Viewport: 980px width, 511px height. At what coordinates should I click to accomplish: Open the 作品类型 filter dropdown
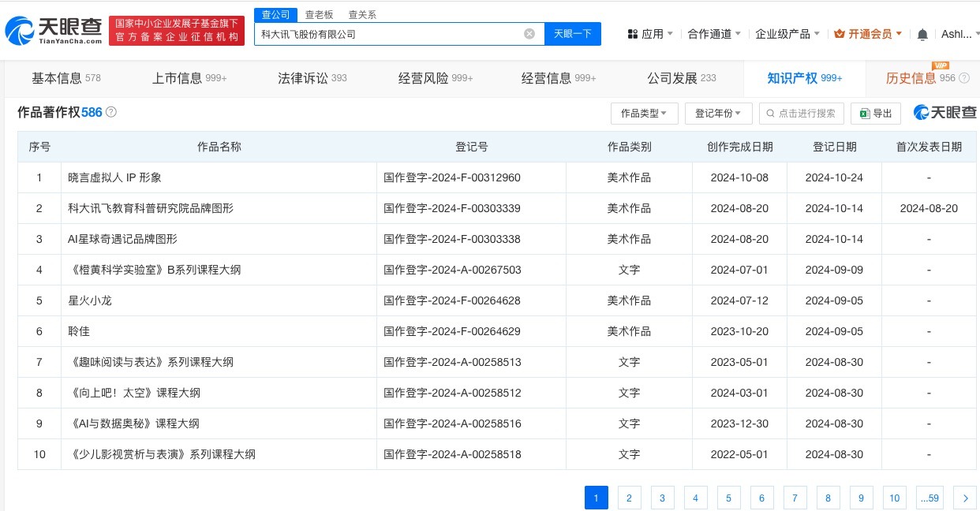pyautogui.click(x=644, y=114)
